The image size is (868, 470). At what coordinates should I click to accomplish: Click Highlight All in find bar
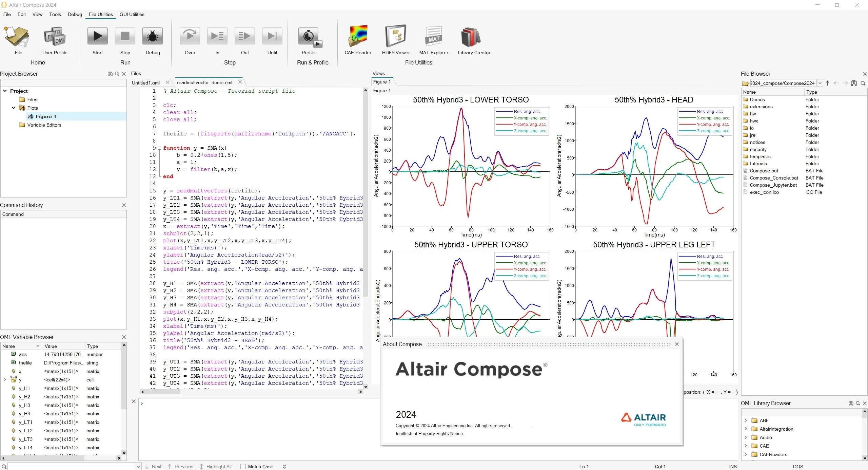(216, 467)
